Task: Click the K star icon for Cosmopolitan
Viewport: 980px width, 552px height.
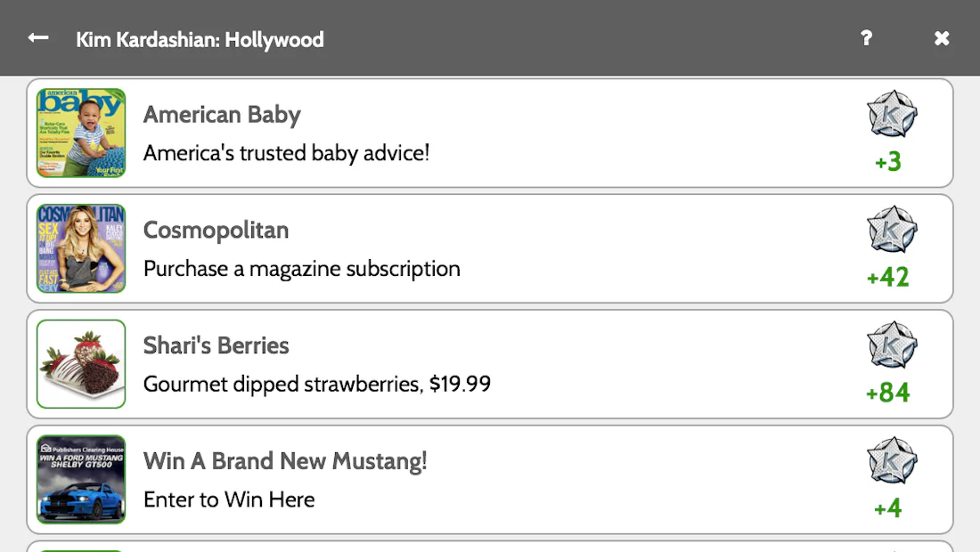Action: [x=892, y=230]
